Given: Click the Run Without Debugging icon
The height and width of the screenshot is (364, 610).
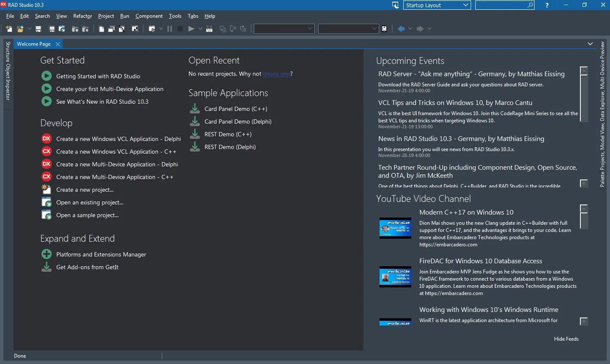Looking at the screenshot, I should [x=152, y=29].
